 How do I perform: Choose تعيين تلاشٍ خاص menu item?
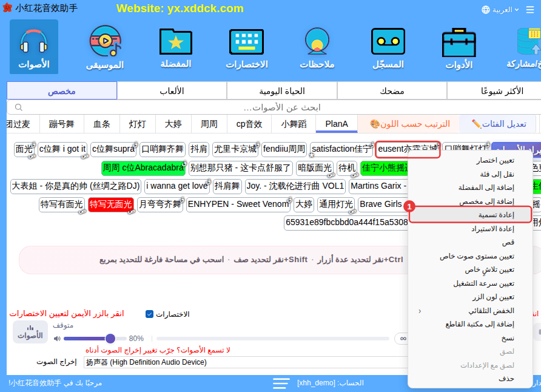pyautogui.click(x=469, y=270)
